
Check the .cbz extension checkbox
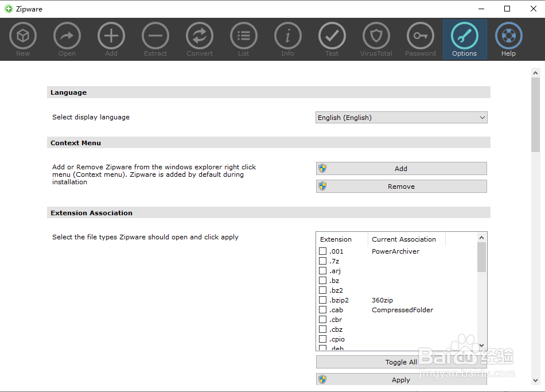coord(323,329)
